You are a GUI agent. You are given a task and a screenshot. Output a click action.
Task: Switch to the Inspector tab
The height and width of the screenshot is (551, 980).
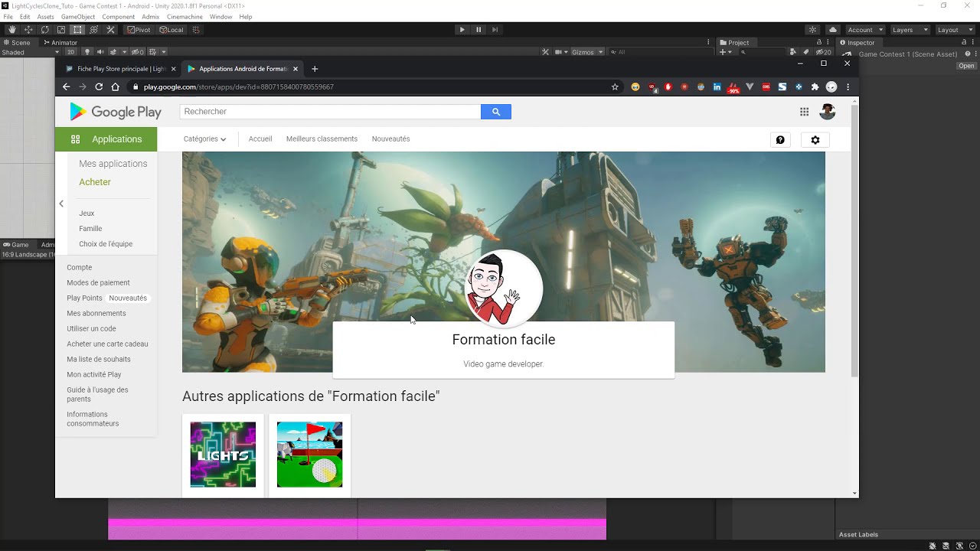tap(857, 43)
